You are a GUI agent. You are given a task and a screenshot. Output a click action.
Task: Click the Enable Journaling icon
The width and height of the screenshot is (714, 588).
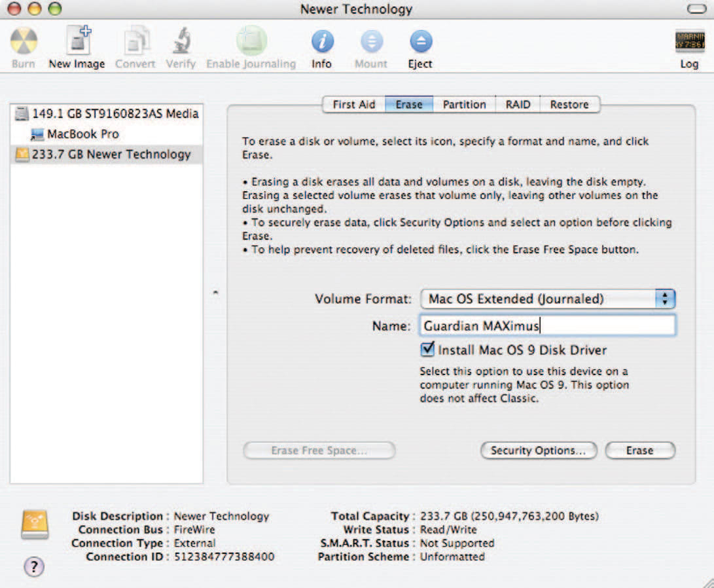251,43
